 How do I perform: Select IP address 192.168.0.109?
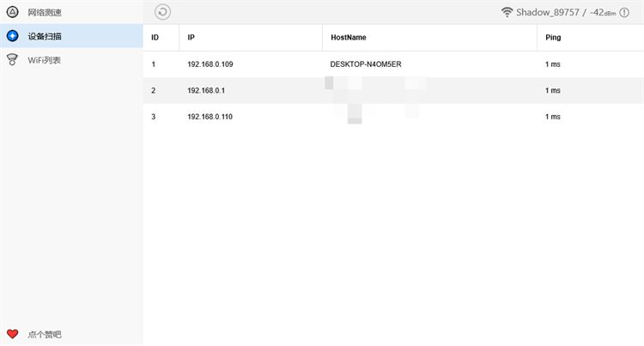210,64
